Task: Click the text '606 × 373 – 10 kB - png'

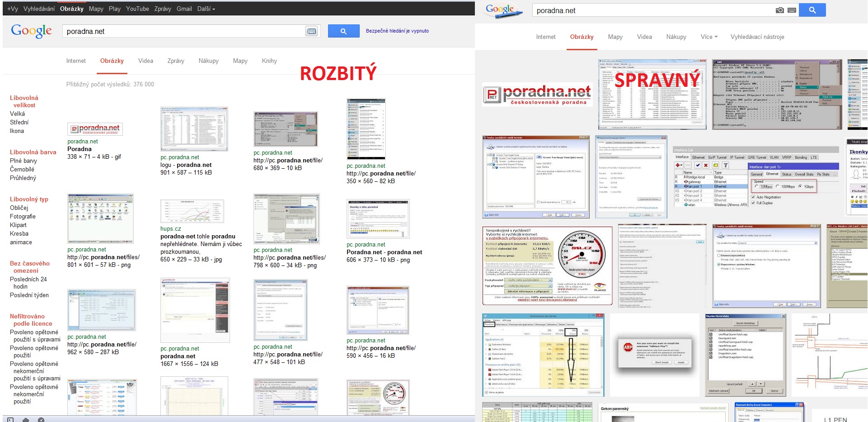Action: [378, 260]
